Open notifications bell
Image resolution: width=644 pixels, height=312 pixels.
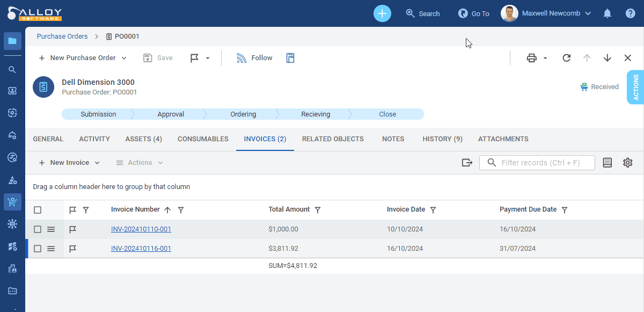pos(608,13)
